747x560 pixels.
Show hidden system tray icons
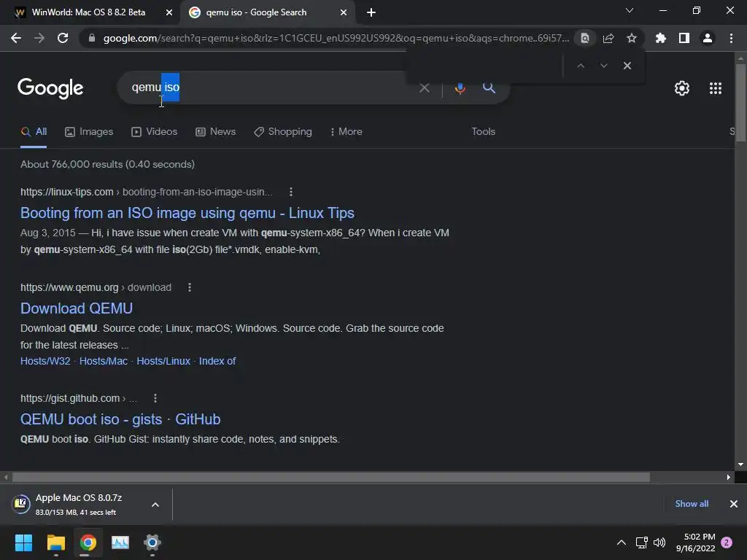coord(622,542)
